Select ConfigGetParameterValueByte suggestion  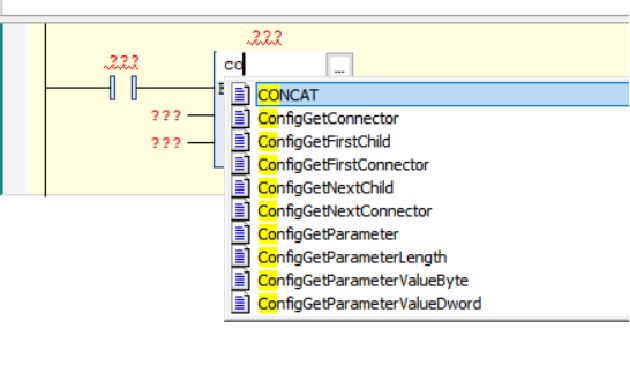pos(363,280)
